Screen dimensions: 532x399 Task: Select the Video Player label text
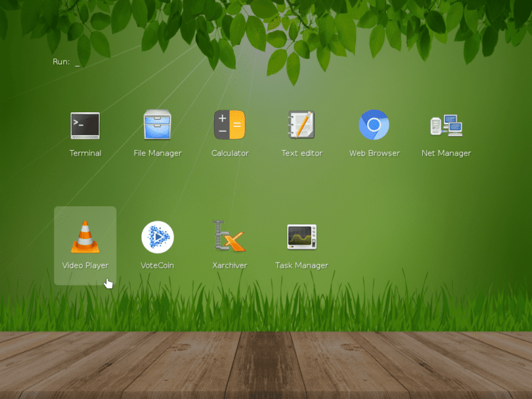click(x=85, y=265)
